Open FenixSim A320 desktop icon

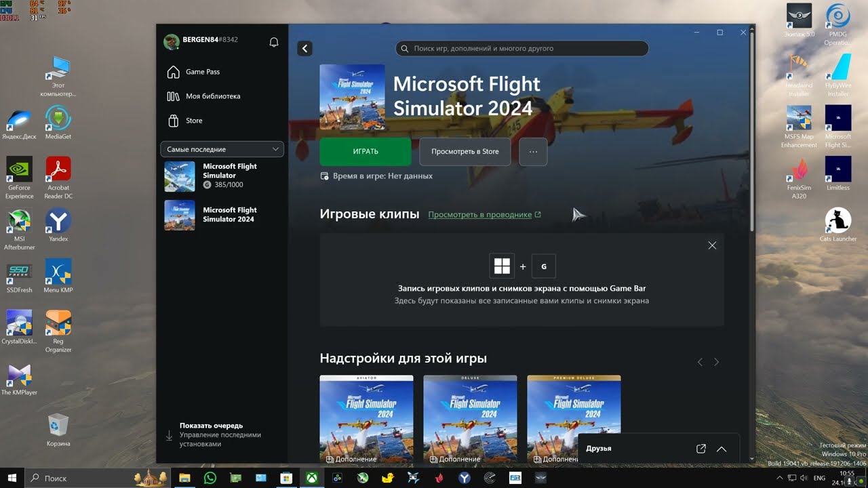(799, 178)
